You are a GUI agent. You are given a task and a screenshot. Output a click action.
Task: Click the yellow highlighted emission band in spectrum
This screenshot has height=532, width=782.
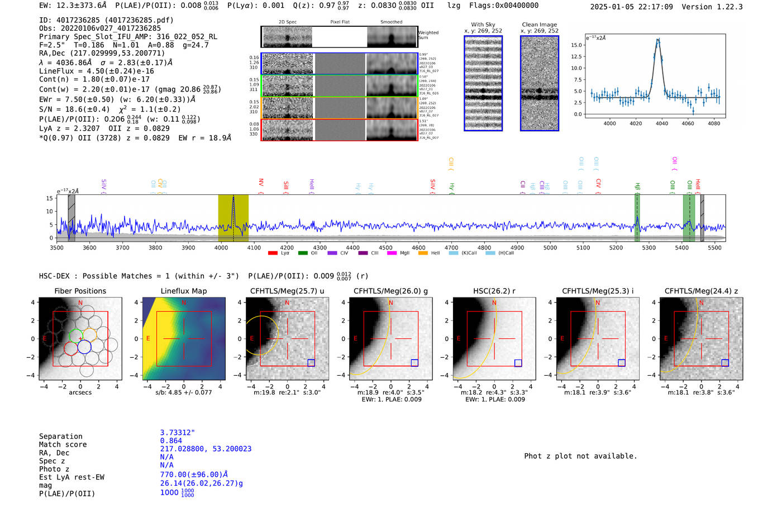coord(233,218)
